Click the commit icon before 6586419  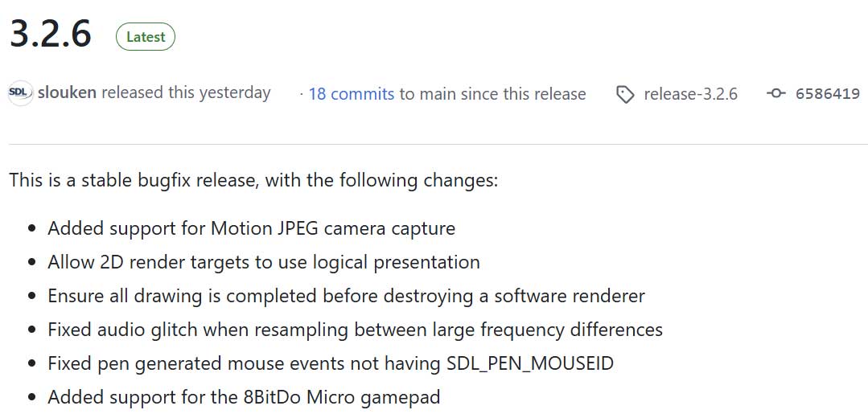coord(776,94)
